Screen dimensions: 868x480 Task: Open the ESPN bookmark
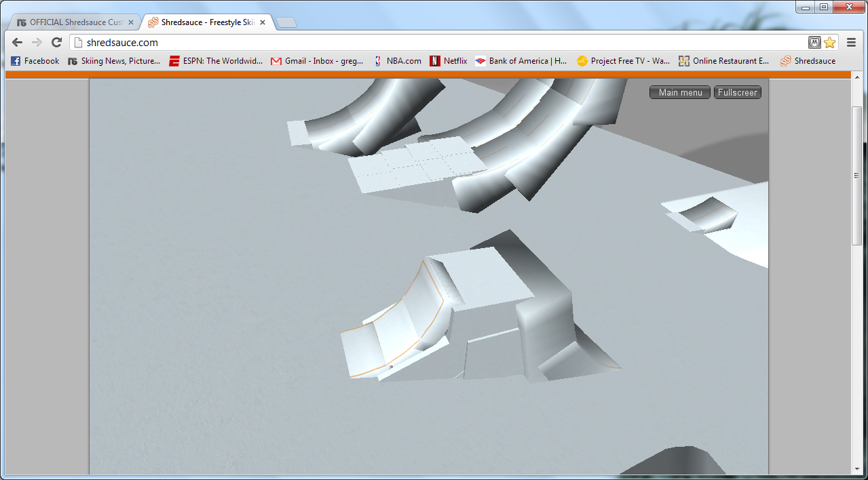(216, 61)
